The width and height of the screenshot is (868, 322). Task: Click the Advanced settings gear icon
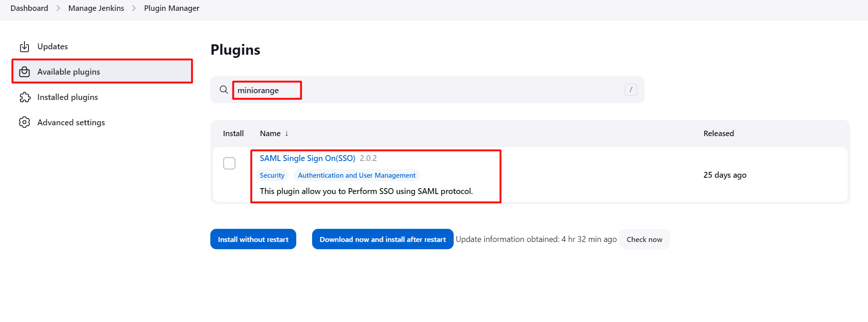(24, 122)
